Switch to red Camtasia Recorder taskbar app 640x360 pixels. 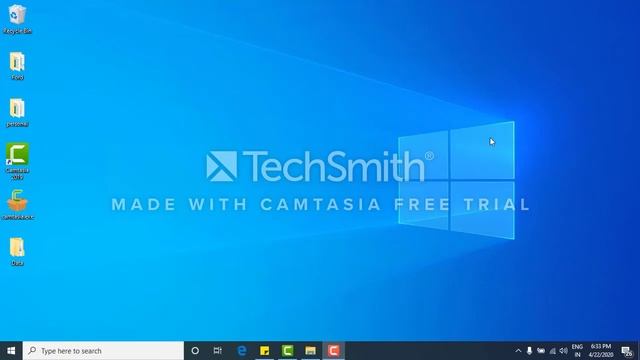pos(333,351)
